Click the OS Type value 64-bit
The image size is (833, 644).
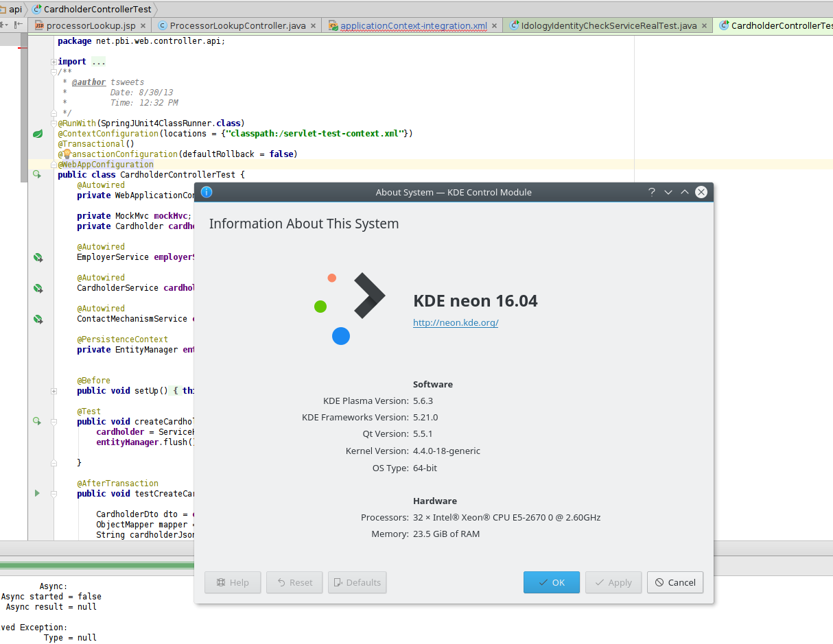(425, 468)
